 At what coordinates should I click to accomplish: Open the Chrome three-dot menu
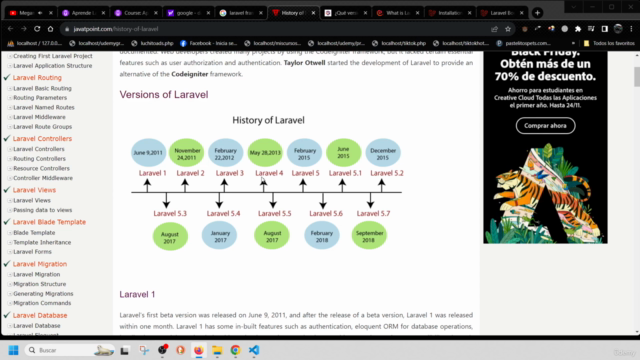click(631, 29)
